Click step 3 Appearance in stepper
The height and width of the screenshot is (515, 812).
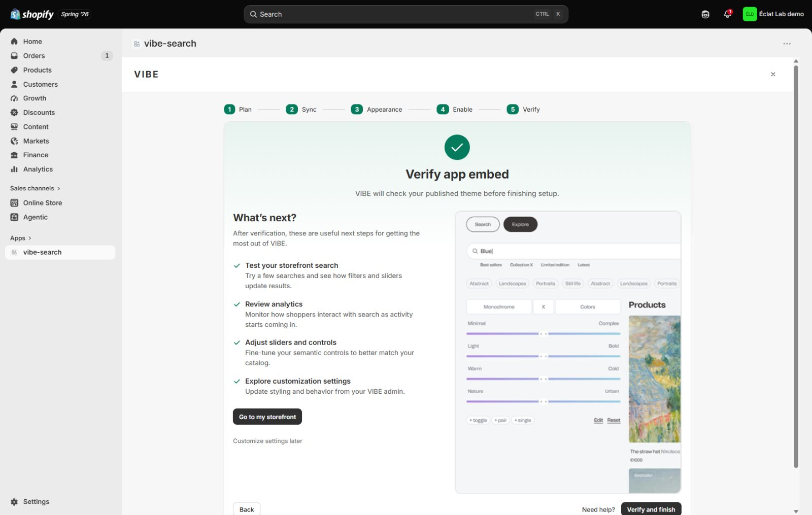click(x=377, y=109)
